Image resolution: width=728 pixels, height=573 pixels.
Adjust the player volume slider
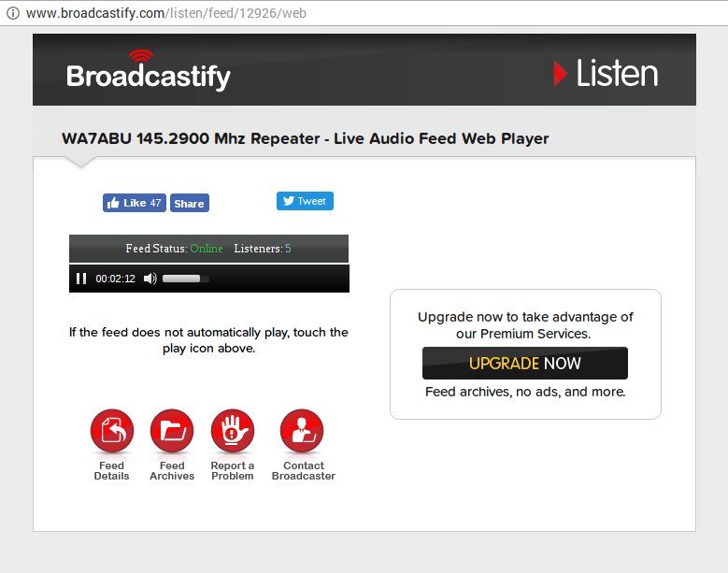click(186, 279)
